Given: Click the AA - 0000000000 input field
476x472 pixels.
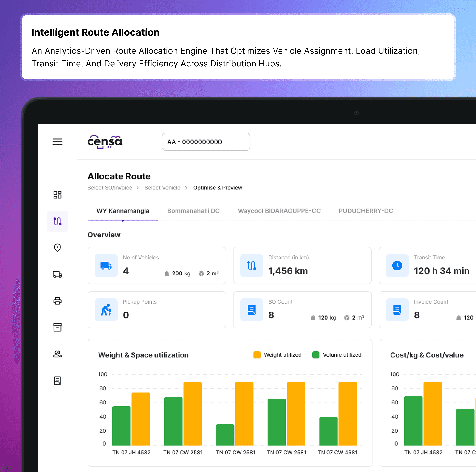Looking at the screenshot, I should [206, 142].
